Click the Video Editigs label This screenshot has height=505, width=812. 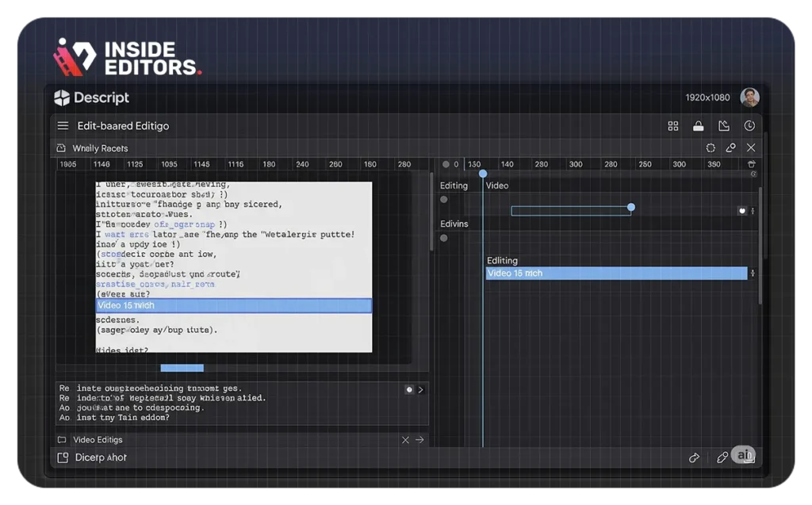(98, 440)
